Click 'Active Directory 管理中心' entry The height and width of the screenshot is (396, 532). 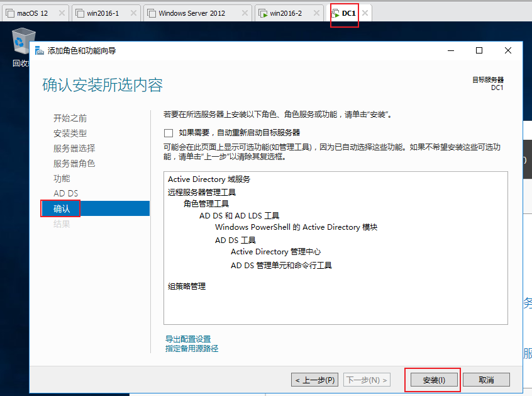276,252
